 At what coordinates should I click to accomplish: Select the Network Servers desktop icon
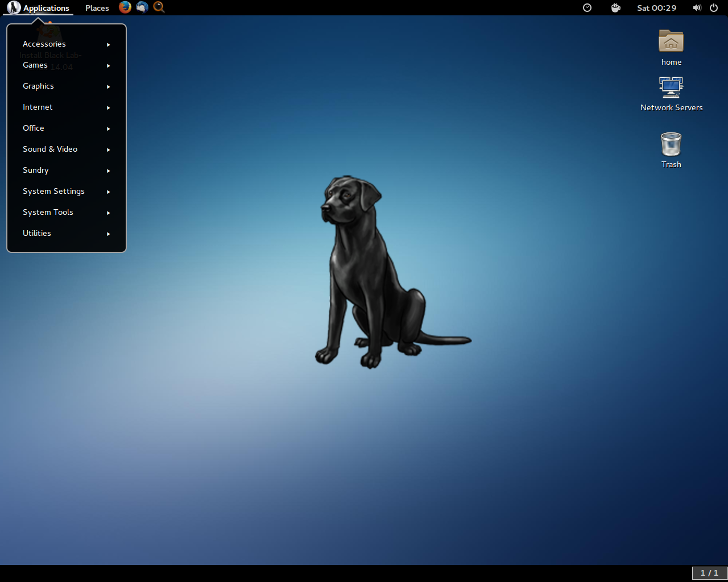(x=671, y=87)
